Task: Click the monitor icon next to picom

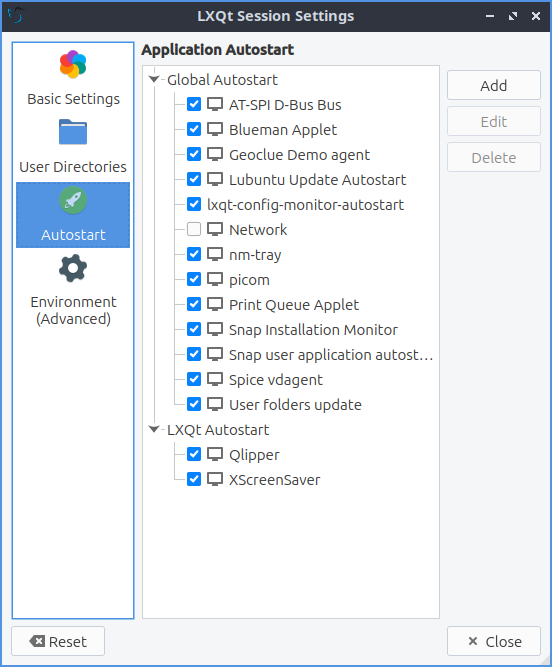Action: [215, 279]
